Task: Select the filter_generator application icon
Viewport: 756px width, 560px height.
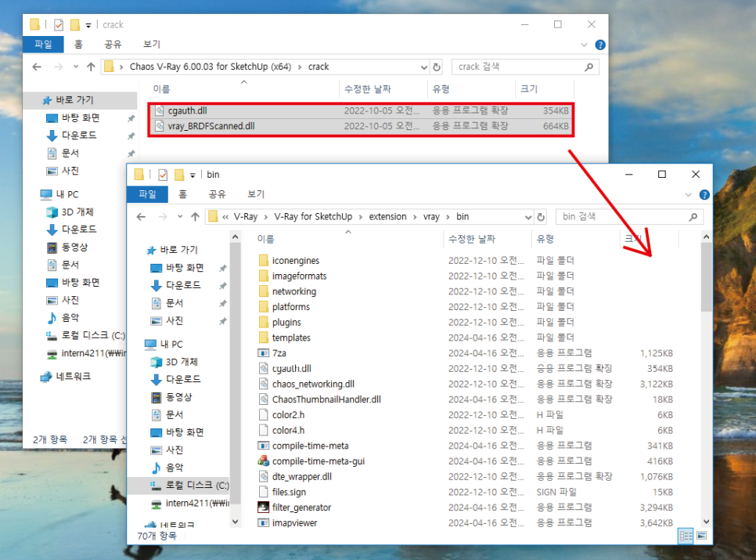Action: pyautogui.click(x=263, y=508)
